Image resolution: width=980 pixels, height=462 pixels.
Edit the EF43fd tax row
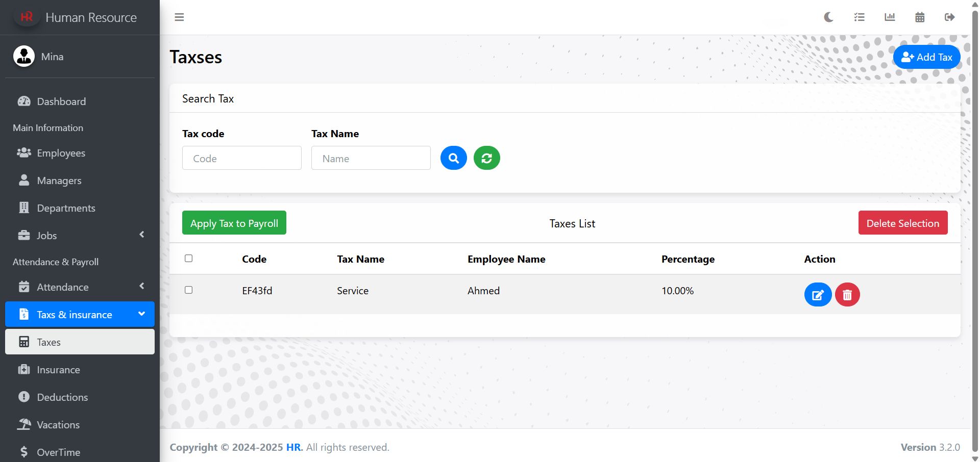(x=818, y=295)
